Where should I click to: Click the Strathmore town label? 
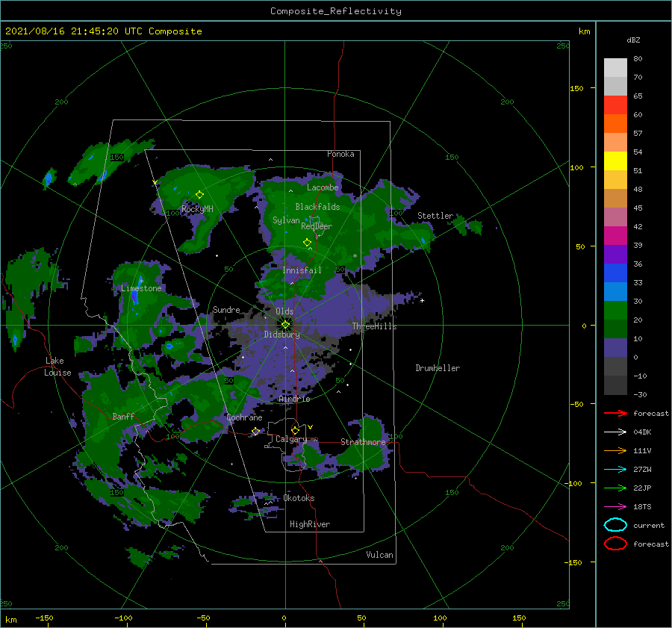(363, 442)
